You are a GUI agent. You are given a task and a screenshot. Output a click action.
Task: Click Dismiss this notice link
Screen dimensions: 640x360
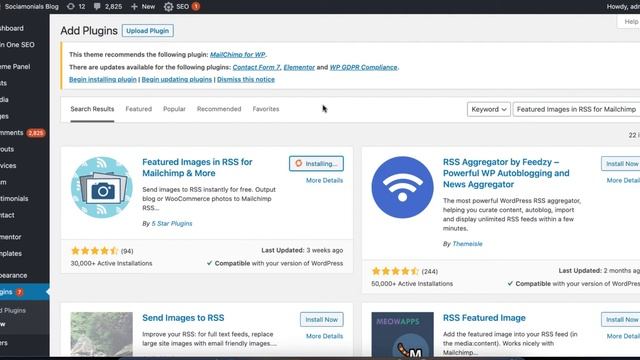(x=246, y=80)
